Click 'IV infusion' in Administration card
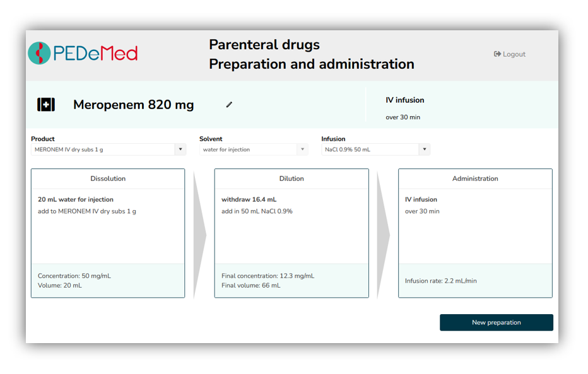Viewport: 588px width, 374px height. coord(421,199)
